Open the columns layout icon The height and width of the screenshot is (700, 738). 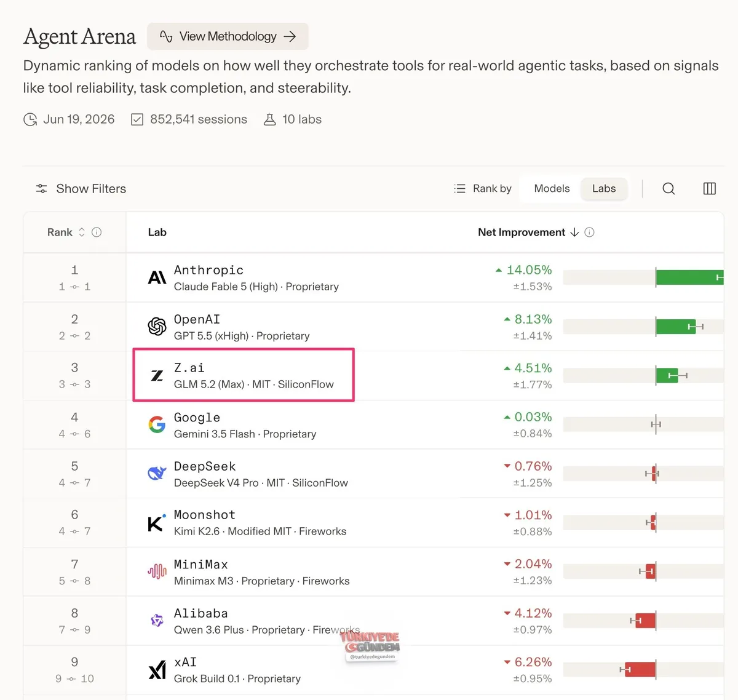709,189
